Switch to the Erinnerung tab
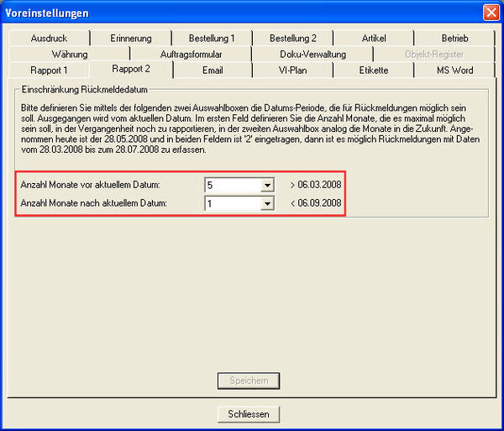Image resolution: width=504 pixels, height=431 pixels. tap(130, 38)
